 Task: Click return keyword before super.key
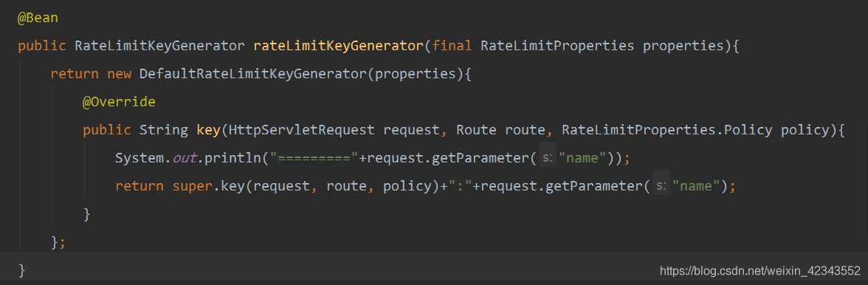point(139,187)
